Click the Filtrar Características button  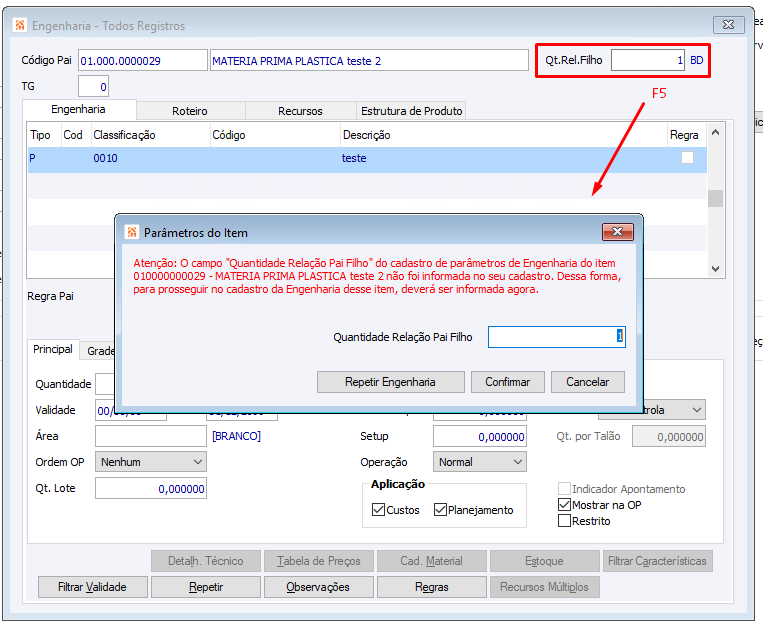coord(657,561)
